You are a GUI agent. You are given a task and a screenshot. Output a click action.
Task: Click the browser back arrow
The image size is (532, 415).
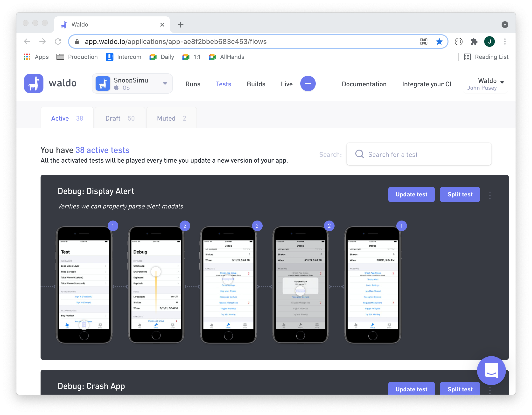pyautogui.click(x=27, y=41)
